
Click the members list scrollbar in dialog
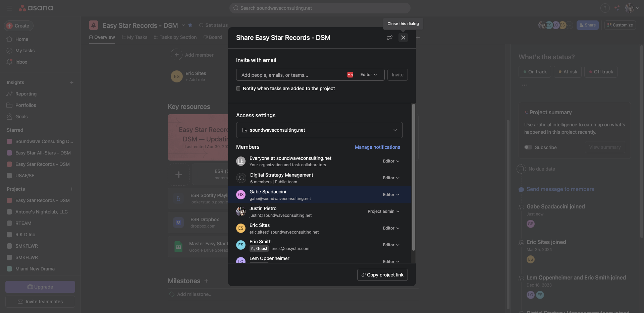(x=414, y=178)
